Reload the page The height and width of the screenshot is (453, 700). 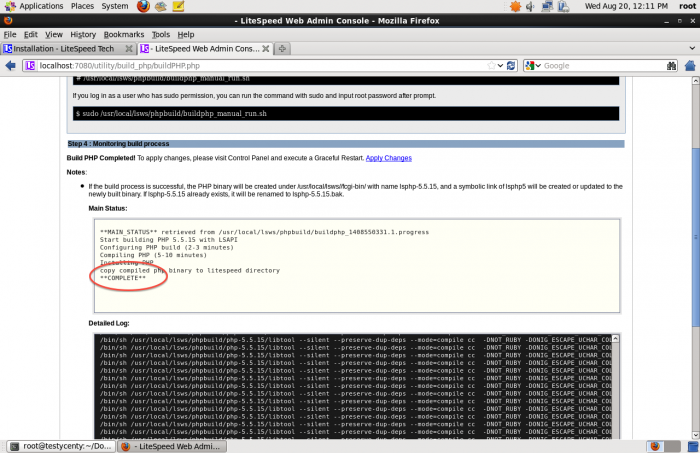[x=511, y=66]
